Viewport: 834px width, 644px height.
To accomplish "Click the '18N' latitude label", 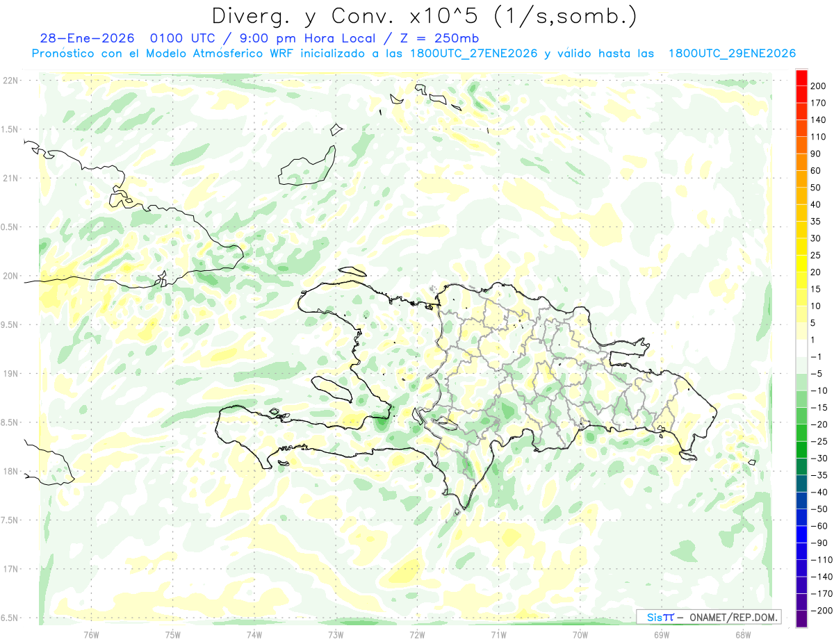I will [10, 472].
